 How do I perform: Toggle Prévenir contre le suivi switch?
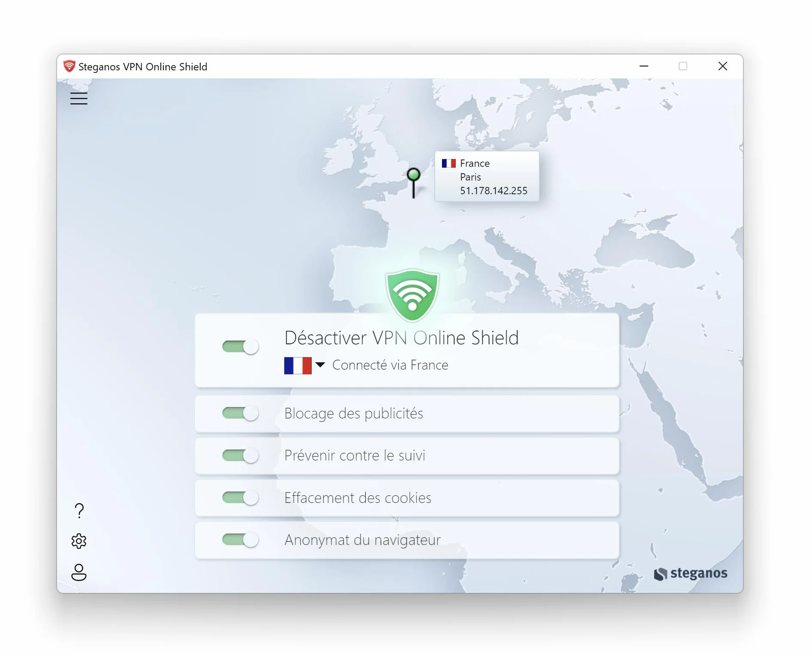241,455
